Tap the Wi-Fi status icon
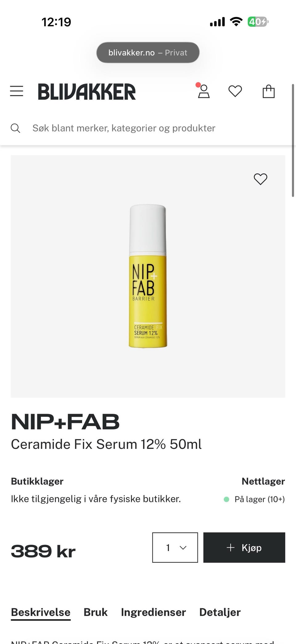This screenshot has height=644, width=296. click(236, 22)
